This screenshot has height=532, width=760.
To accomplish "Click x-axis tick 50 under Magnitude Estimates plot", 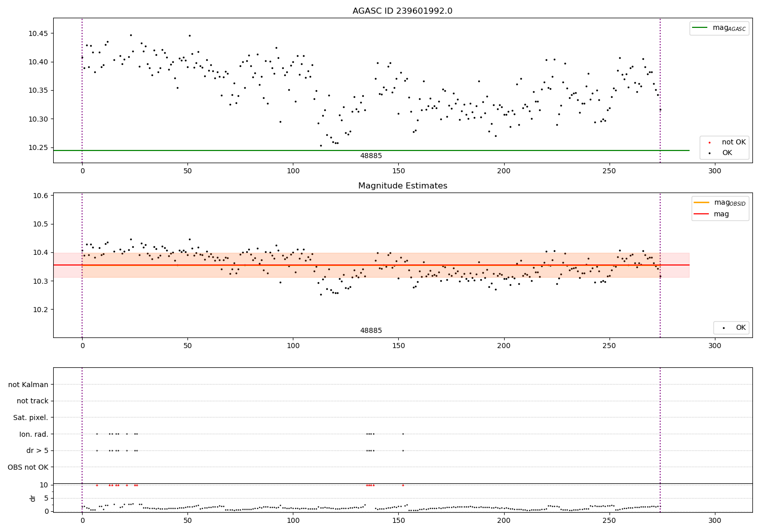I will [x=187, y=346].
